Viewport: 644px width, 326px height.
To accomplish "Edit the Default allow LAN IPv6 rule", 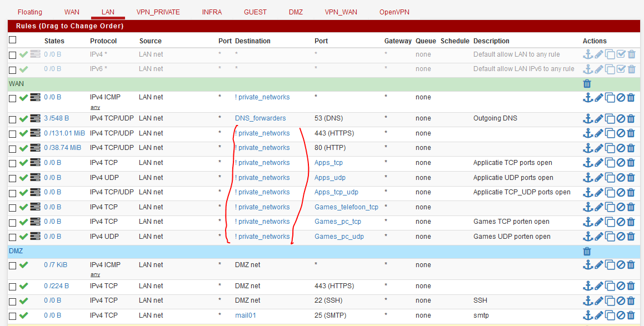I will tap(599, 69).
